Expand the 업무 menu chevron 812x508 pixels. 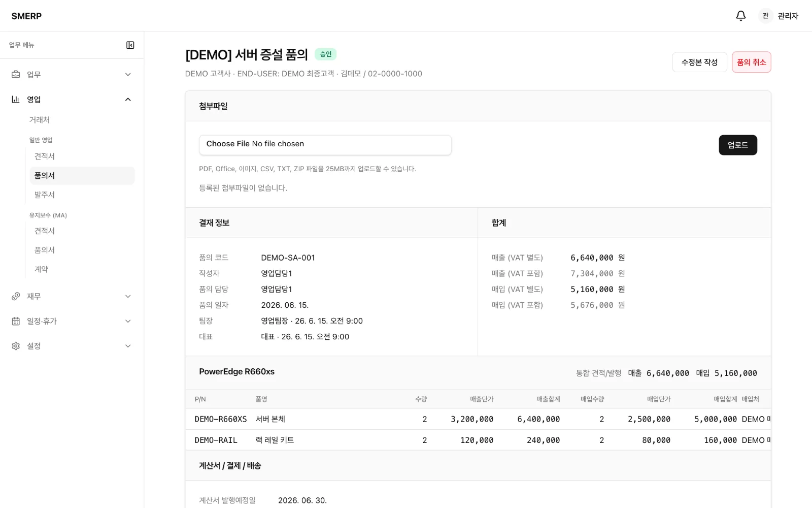pyautogui.click(x=128, y=75)
